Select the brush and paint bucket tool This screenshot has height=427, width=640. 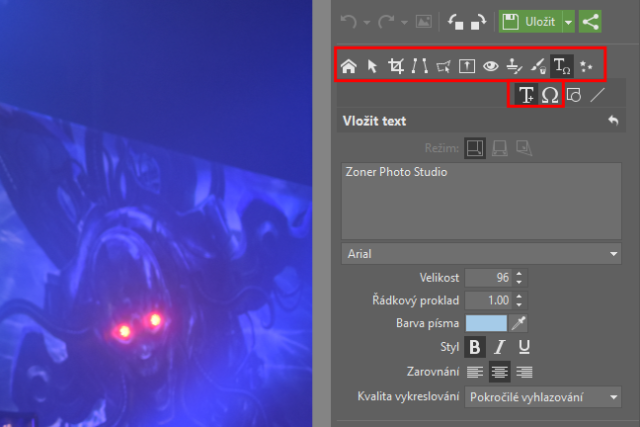(x=538, y=66)
